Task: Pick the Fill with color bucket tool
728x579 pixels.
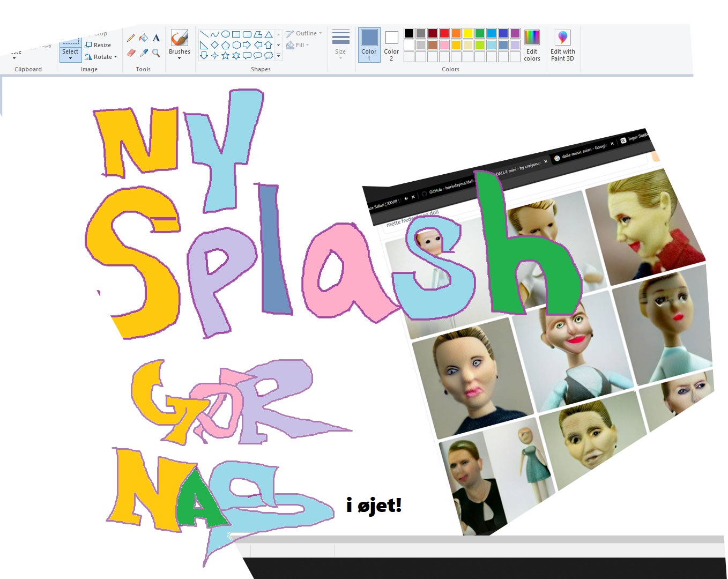Action: 144,38
